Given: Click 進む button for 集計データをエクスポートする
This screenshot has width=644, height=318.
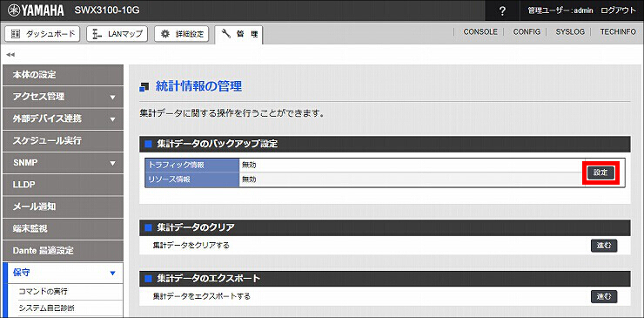Looking at the screenshot, I should tap(604, 296).
